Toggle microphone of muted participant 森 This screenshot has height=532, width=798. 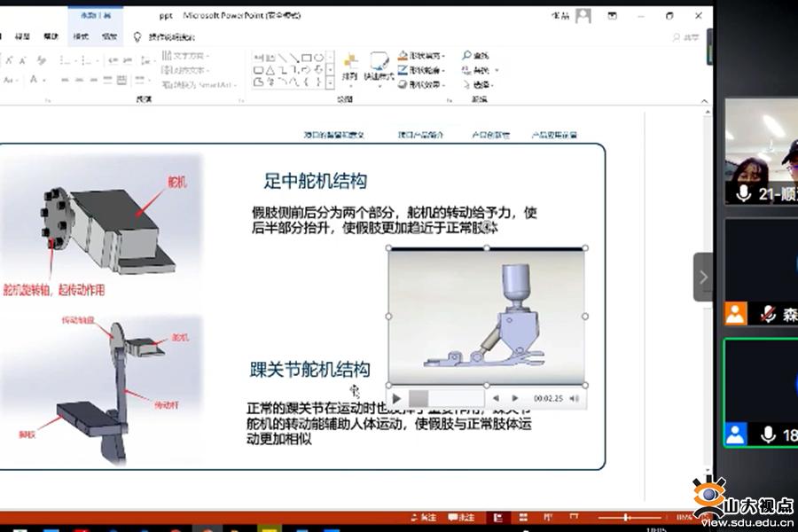tap(768, 314)
